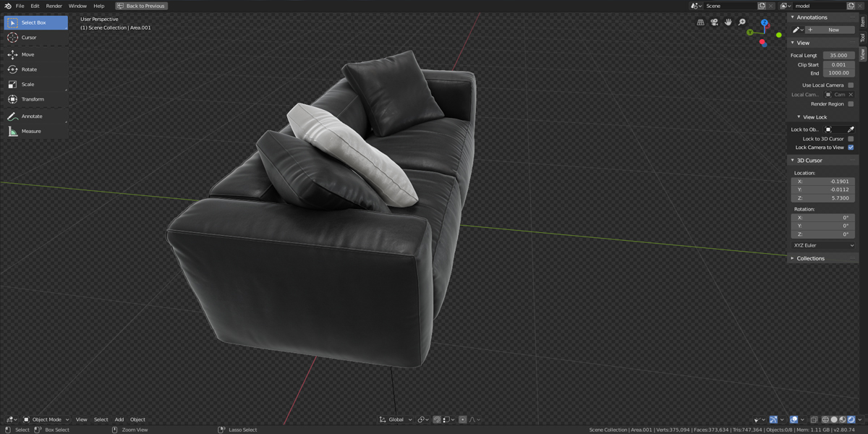Select wireframe viewport shading
Viewport: 868px width, 434px height.
(825, 420)
